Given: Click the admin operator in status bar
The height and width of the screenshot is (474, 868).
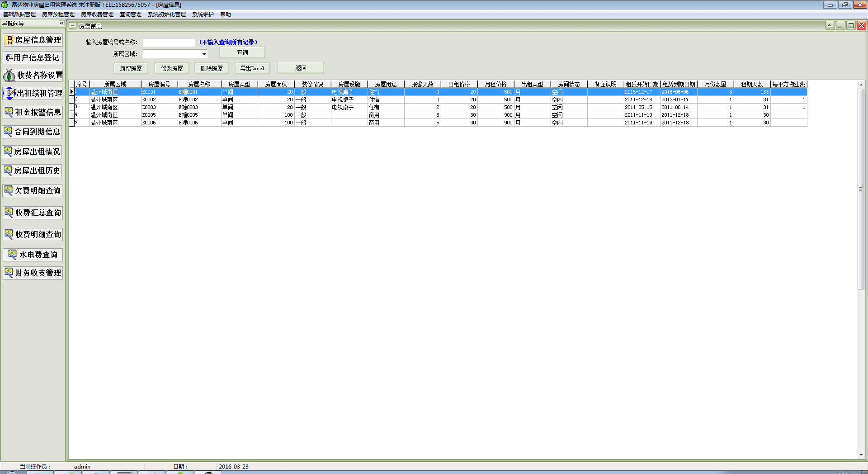Looking at the screenshot, I should (x=82, y=466).
